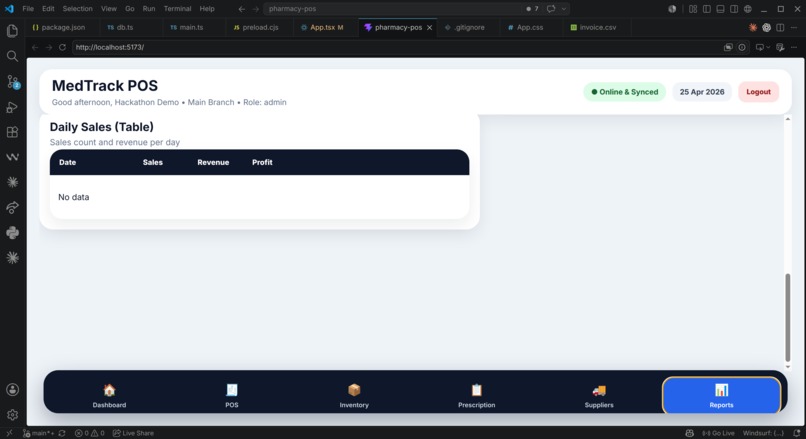Toggle the bottom panel layout icon
This screenshot has height=439, width=806.
pyautogui.click(x=721, y=9)
